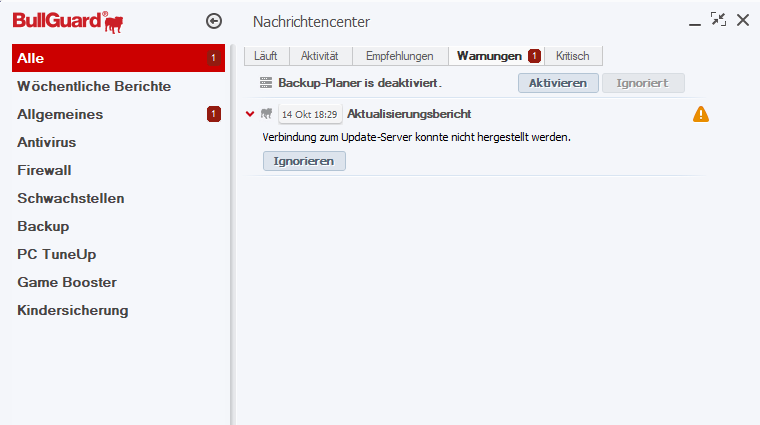Select Alle in the sidebar
Viewport: 760px width, 425px height.
118,58
